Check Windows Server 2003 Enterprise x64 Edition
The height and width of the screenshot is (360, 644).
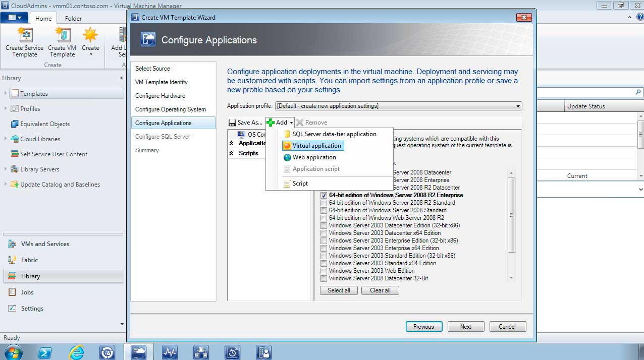pos(324,248)
